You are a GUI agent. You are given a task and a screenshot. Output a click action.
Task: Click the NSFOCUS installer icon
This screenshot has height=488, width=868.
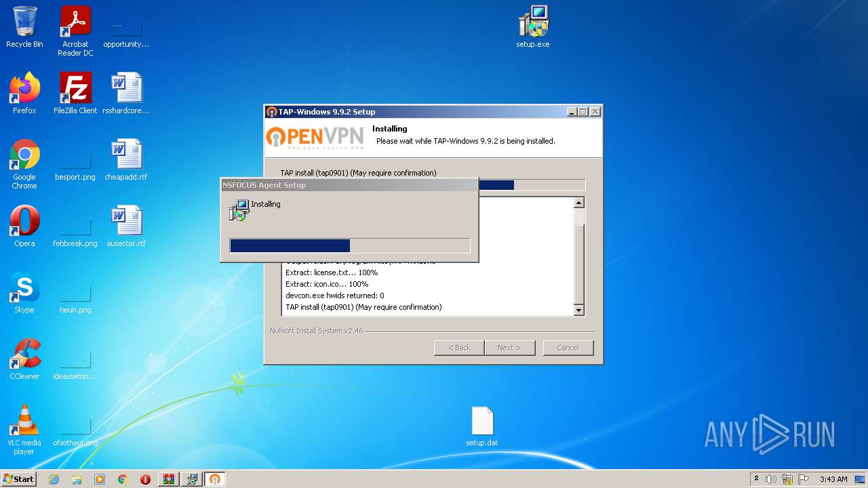239,210
